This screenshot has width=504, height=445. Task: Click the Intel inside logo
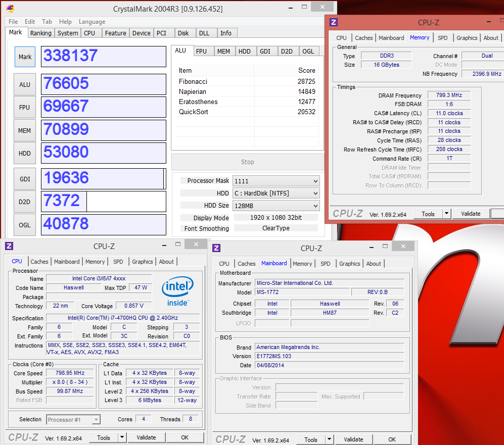coord(177,291)
